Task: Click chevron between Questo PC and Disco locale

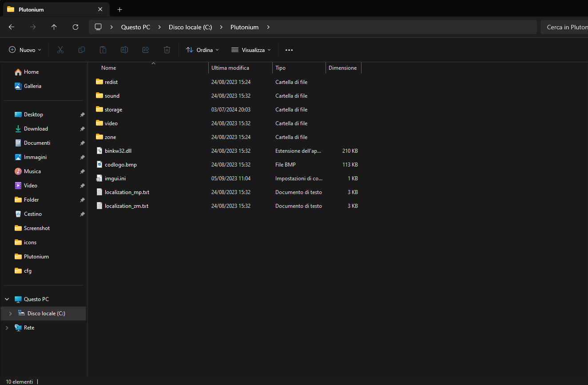Action: click(x=159, y=27)
